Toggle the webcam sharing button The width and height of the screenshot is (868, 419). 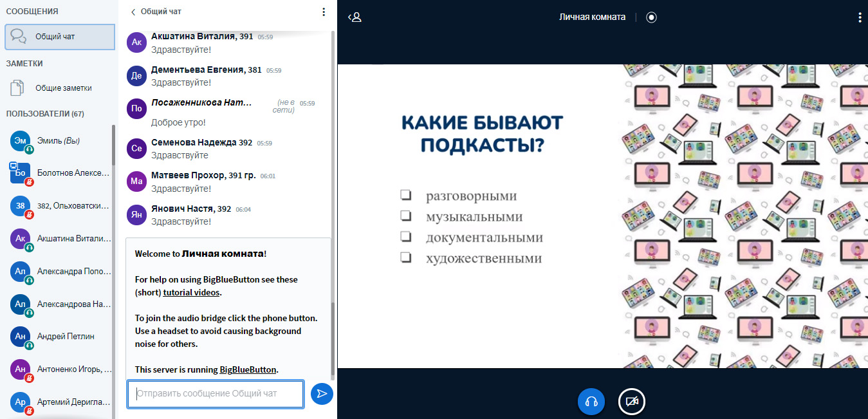tap(632, 402)
